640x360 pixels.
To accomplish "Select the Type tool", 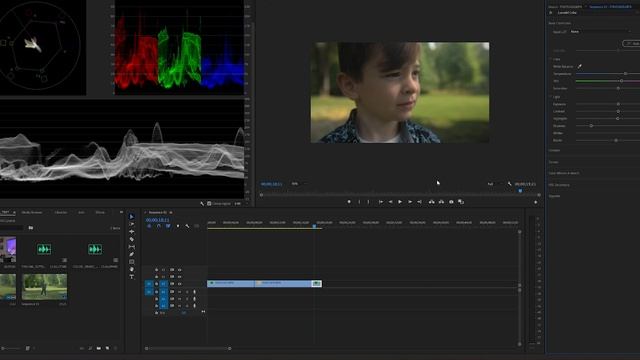I will [131, 277].
